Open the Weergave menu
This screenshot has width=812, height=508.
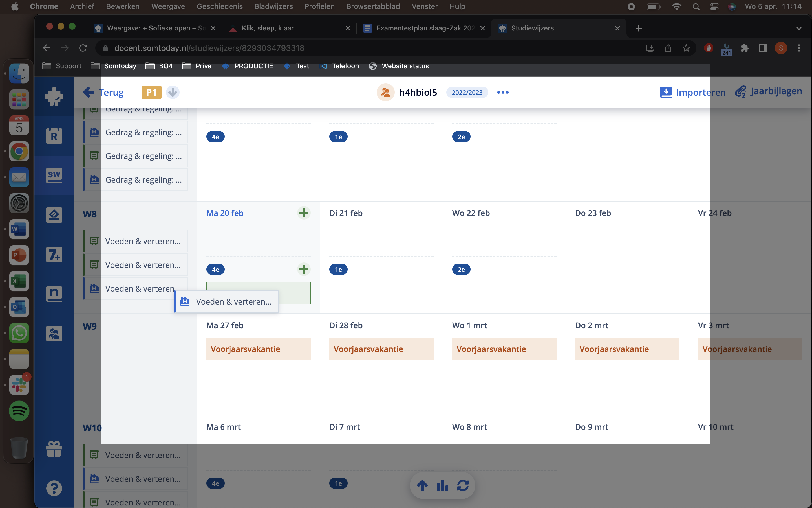pos(168,6)
